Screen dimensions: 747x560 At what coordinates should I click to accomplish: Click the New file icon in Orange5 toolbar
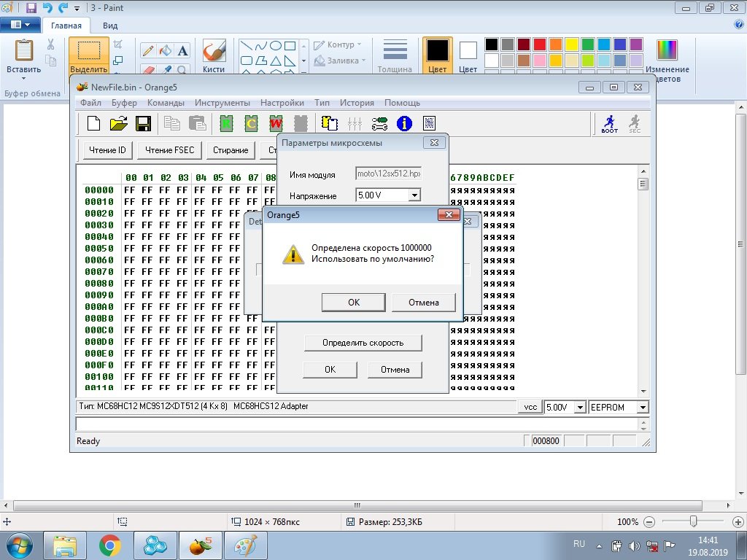point(94,123)
